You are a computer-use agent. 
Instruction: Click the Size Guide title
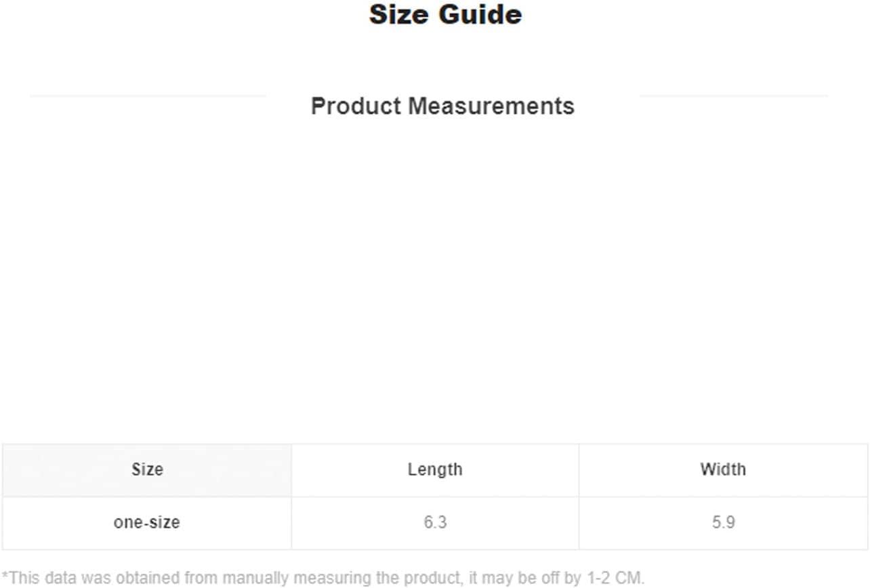445,14
